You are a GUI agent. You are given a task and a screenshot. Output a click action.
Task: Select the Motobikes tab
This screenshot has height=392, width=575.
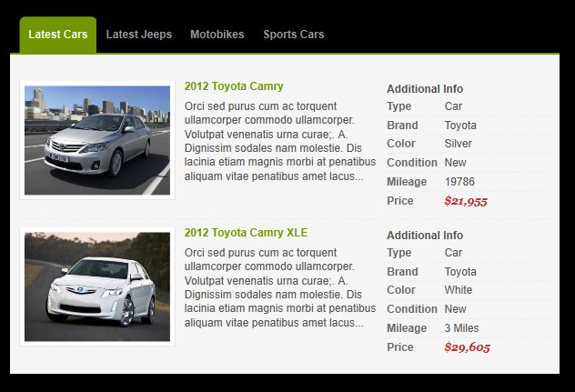click(217, 35)
